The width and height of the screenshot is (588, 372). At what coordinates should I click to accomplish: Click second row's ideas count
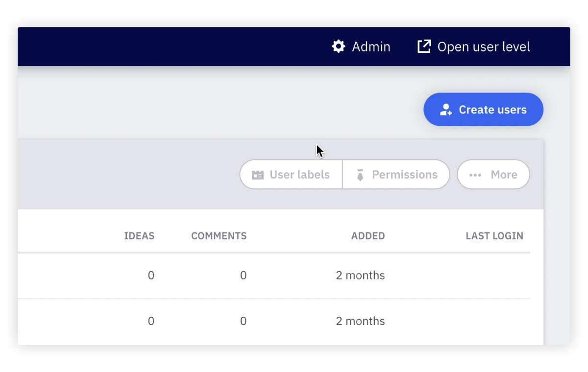click(151, 322)
